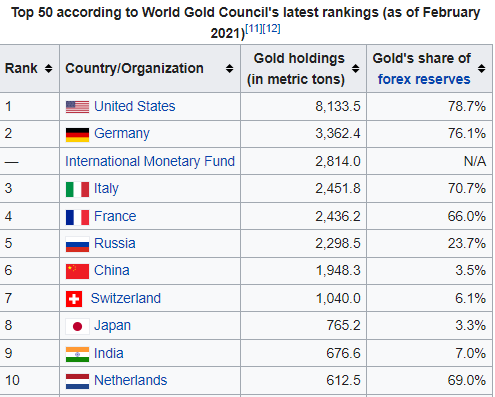
Task: Sort by Country/Organization column arrows
Action: point(229,68)
